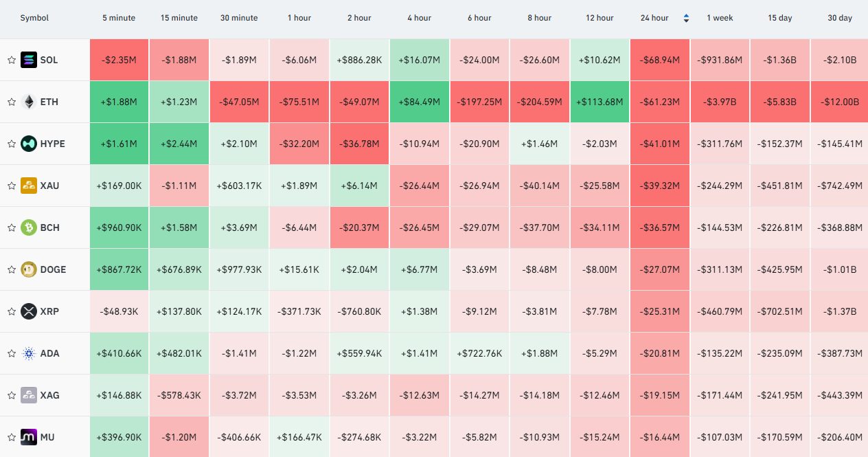
Task: Sort table by 1 week column
Action: tap(720, 18)
